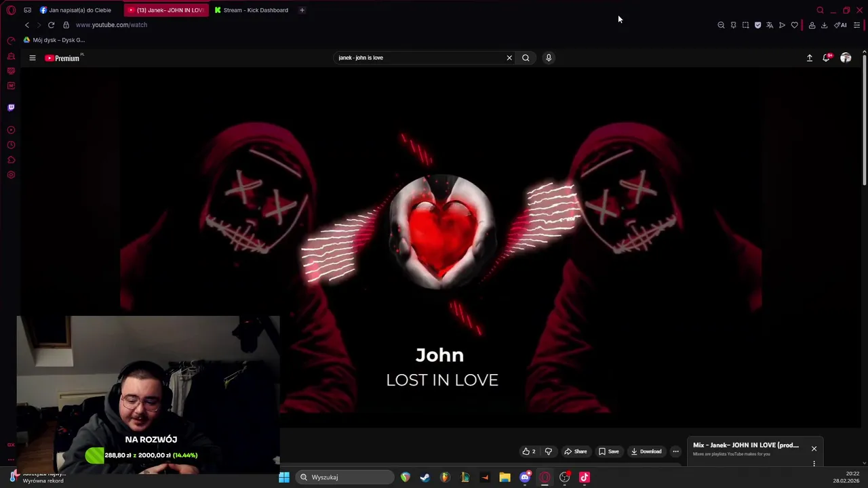This screenshot has height=488, width=868.
Task: Open the easy setup sliders icon
Action: pyautogui.click(x=856, y=25)
